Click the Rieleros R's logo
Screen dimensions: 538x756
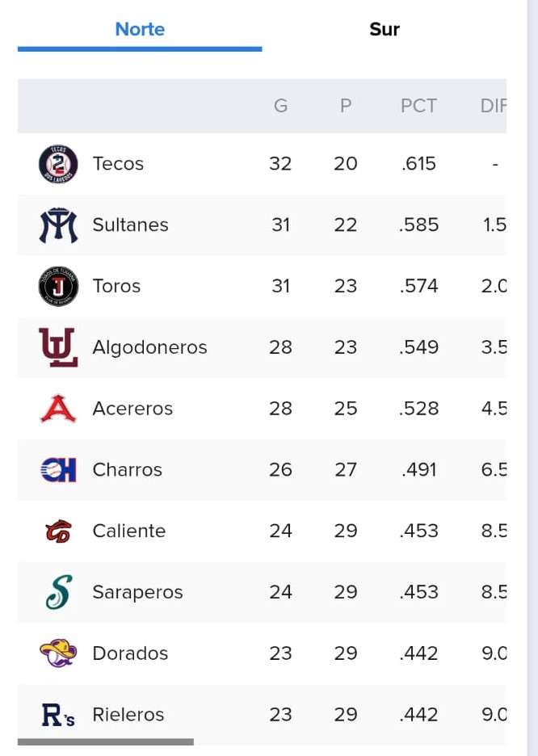tap(58, 715)
